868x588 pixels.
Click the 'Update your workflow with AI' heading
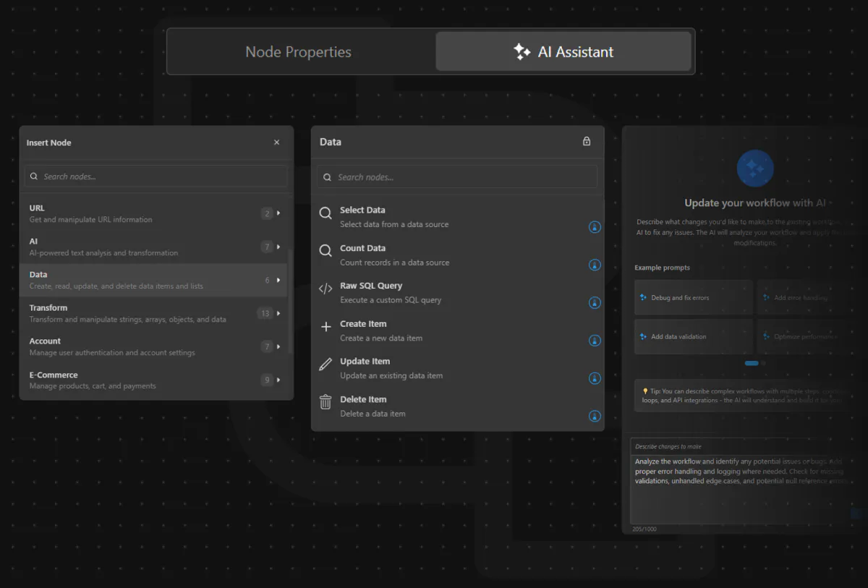point(755,203)
